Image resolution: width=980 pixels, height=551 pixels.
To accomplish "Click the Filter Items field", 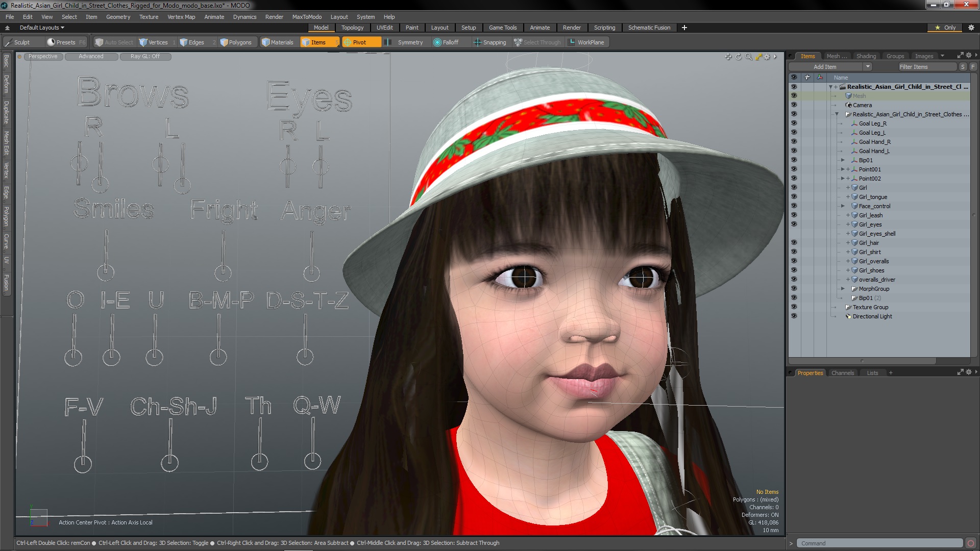I will (x=927, y=67).
